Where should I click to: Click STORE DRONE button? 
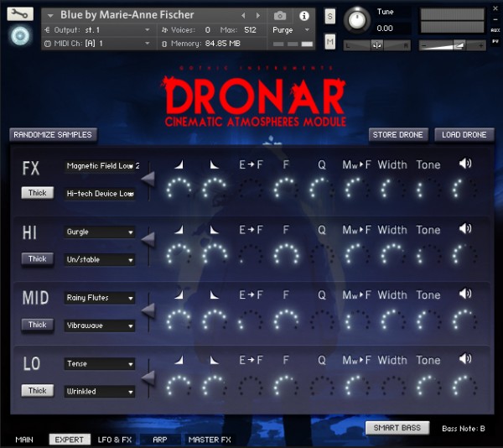pos(397,135)
